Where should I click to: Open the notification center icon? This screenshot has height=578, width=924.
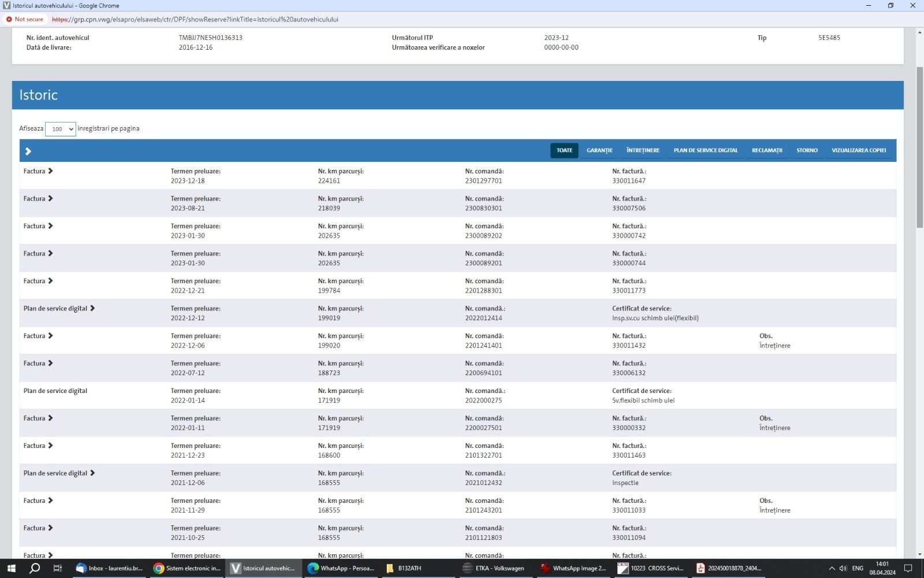pos(908,568)
